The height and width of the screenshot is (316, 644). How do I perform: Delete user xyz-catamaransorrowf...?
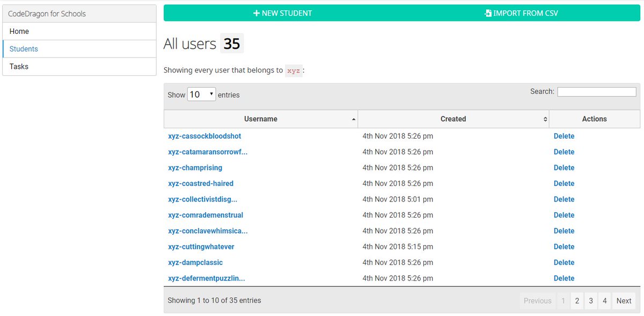pyautogui.click(x=564, y=152)
